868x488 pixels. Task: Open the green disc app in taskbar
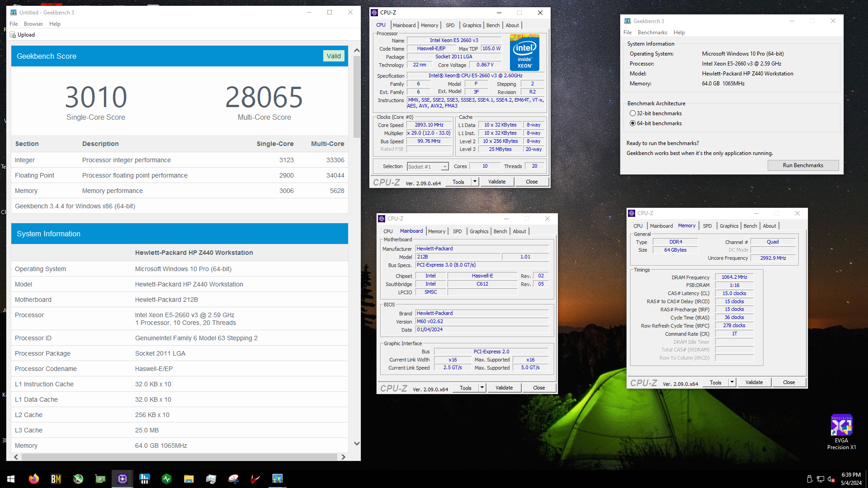(x=78, y=479)
